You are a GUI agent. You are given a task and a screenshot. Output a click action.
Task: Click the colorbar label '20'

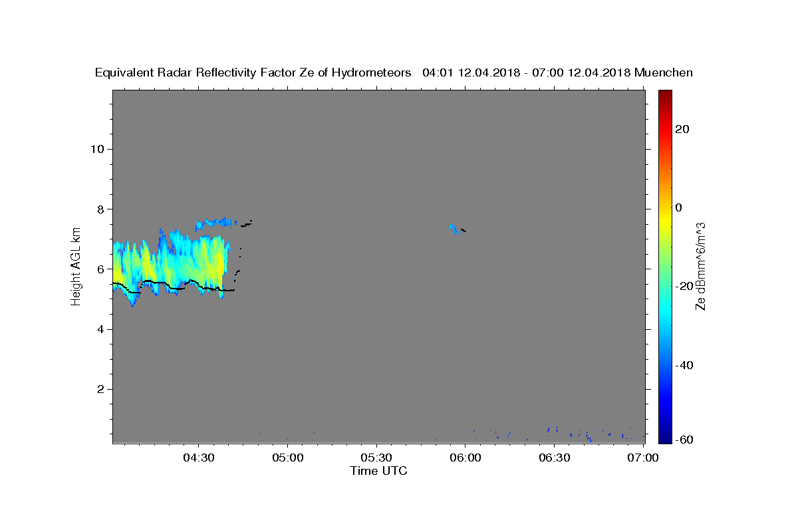682,129
